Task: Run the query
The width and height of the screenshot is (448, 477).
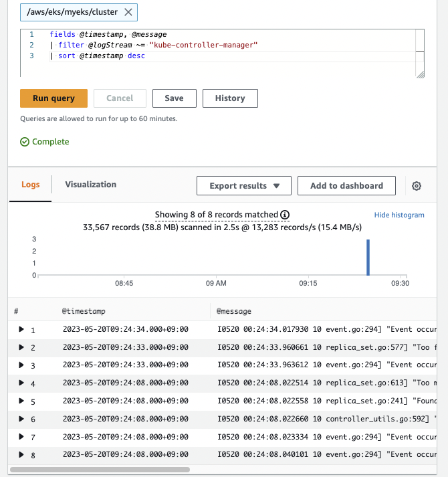Action: (x=54, y=98)
